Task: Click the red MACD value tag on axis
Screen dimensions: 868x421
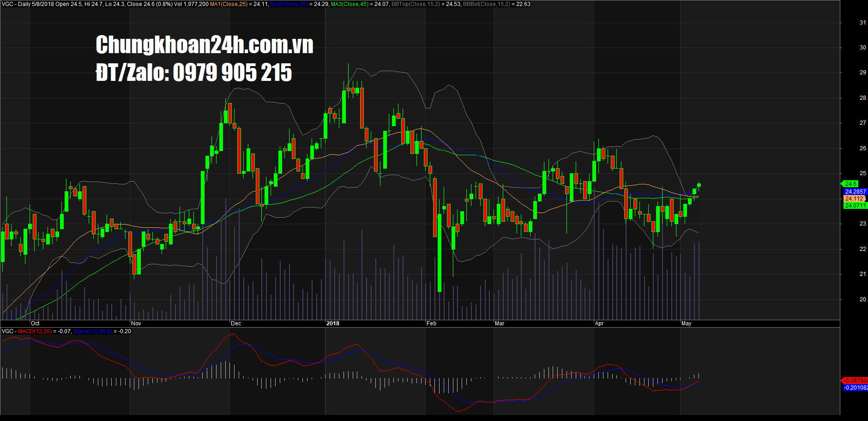Action: tap(855, 381)
